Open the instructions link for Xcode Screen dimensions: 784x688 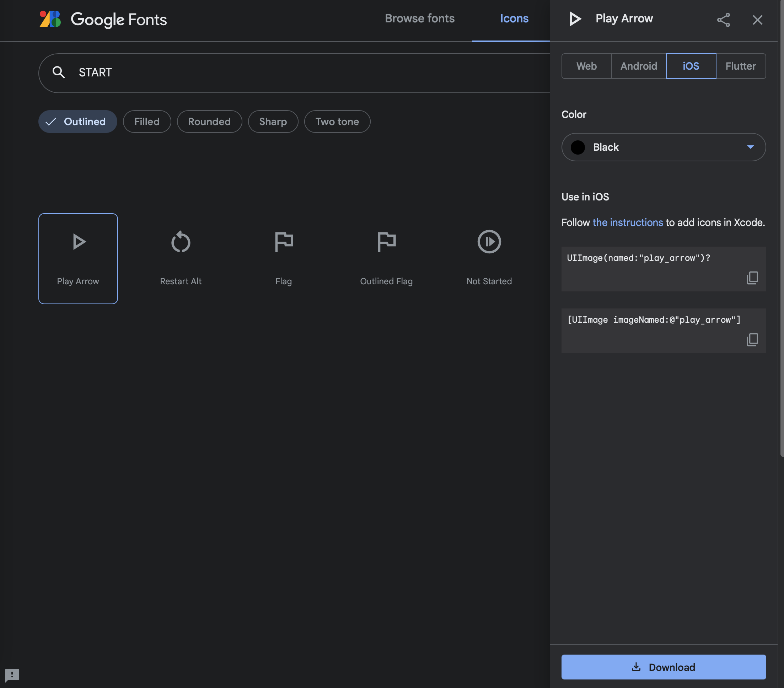click(x=628, y=222)
